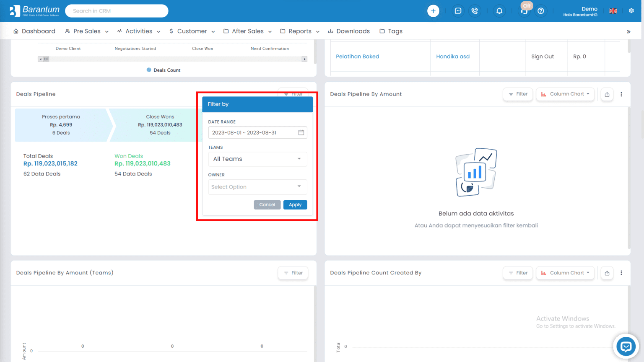Open the quick add plus icon
Screen dimensions: 644x362
(x=433, y=10)
